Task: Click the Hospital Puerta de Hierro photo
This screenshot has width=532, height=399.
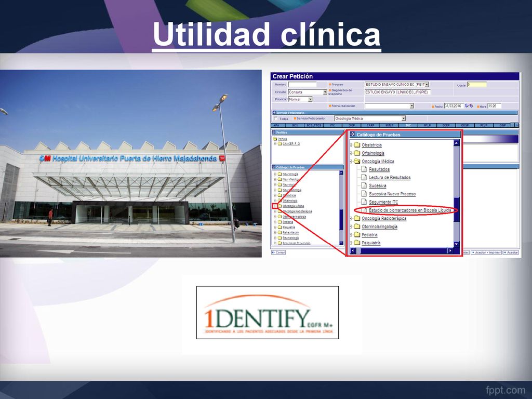Action: click(x=130, y=164)
